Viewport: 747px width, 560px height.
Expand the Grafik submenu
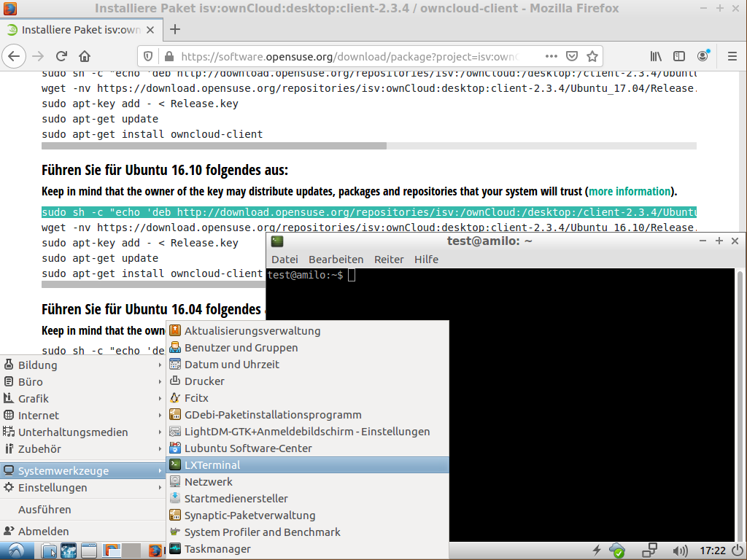[82, 399]
